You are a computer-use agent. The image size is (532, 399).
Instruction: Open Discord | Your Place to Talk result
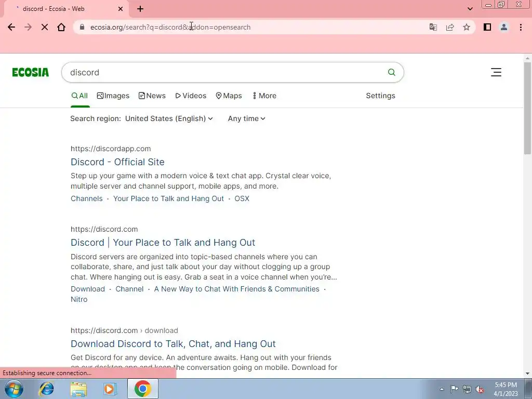click(163, 242)
